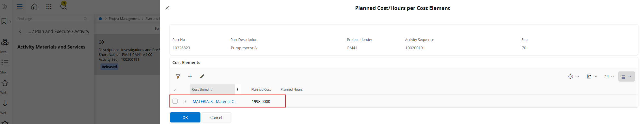Click the pencil edit icon
Image resolution: width=644 pixels, height=124 pixels.
click(x=202, y=76)
